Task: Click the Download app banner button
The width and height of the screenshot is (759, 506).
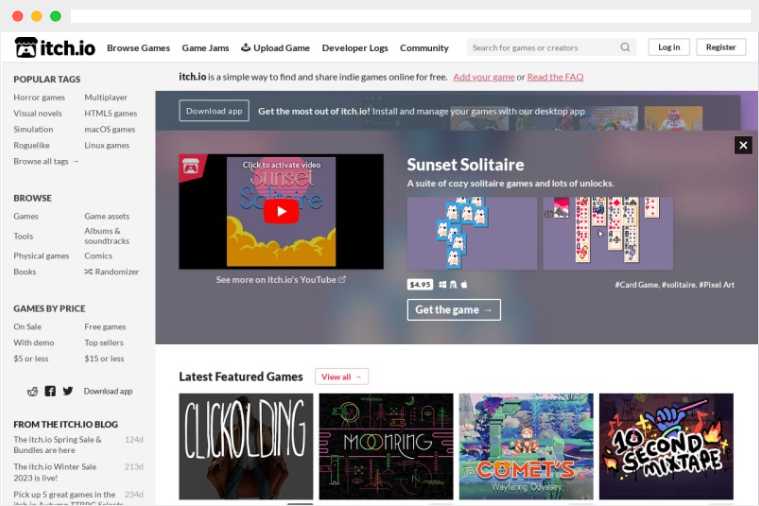Action: pyautogui.click(x=214, y=111)
